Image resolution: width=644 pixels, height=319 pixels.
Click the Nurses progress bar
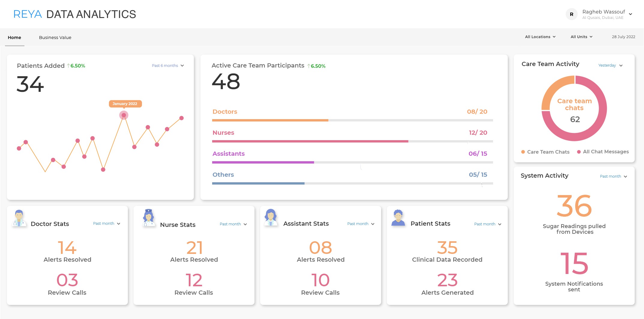point(352,141)
